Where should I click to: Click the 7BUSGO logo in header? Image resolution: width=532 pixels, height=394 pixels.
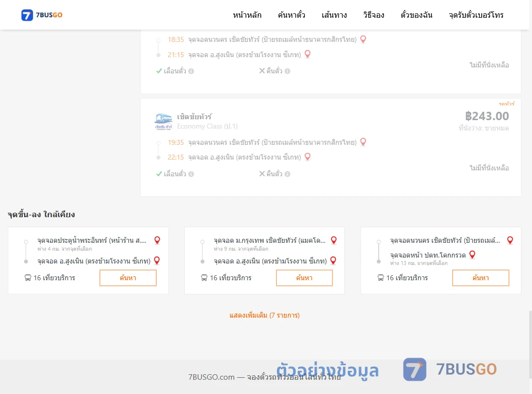(x=42, y=15)
